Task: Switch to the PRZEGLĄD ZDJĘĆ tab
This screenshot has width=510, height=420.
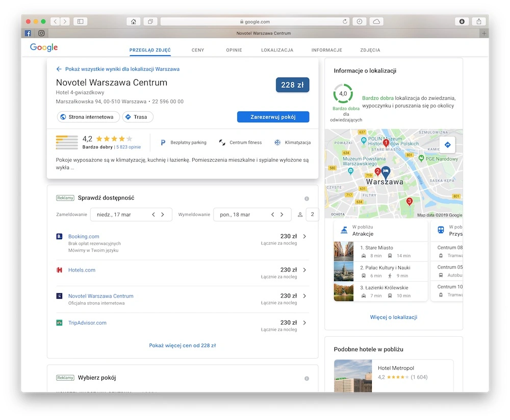Action: click(150, 50)
